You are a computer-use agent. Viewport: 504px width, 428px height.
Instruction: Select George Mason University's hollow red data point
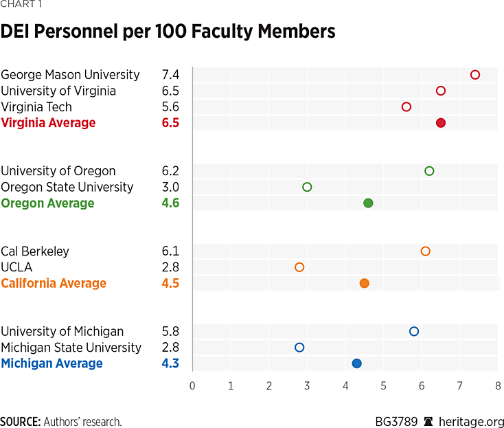tap(475, 75)
